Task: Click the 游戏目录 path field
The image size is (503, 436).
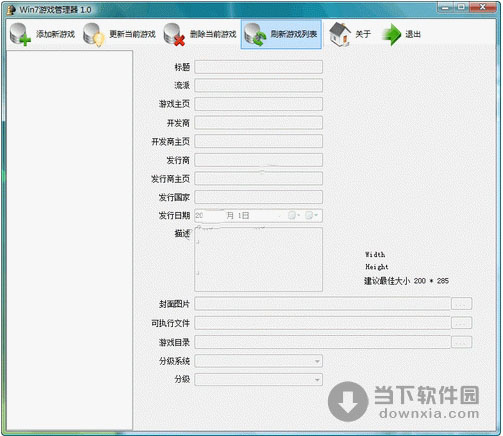Action: tap(322, 342)
